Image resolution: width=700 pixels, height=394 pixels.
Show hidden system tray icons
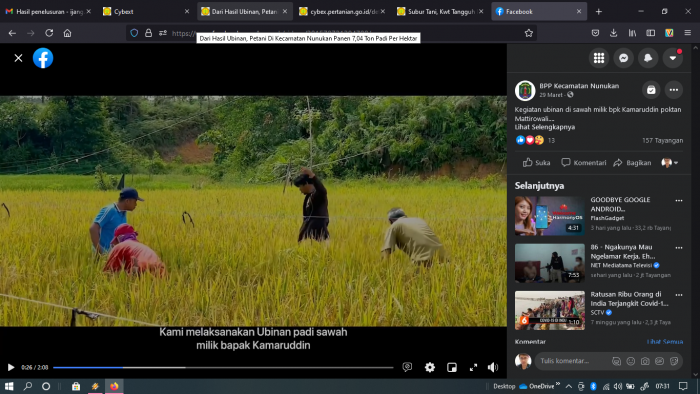568,386
